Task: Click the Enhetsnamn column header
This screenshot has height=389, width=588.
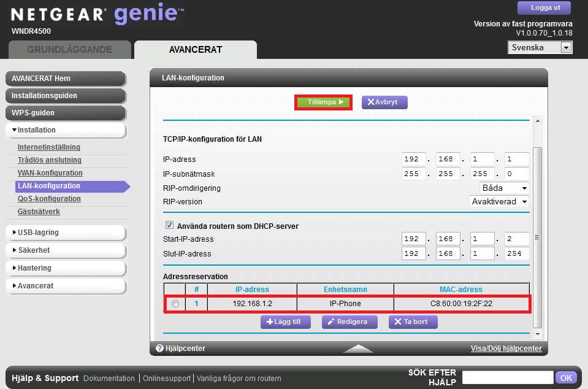Action: point(345,289)
